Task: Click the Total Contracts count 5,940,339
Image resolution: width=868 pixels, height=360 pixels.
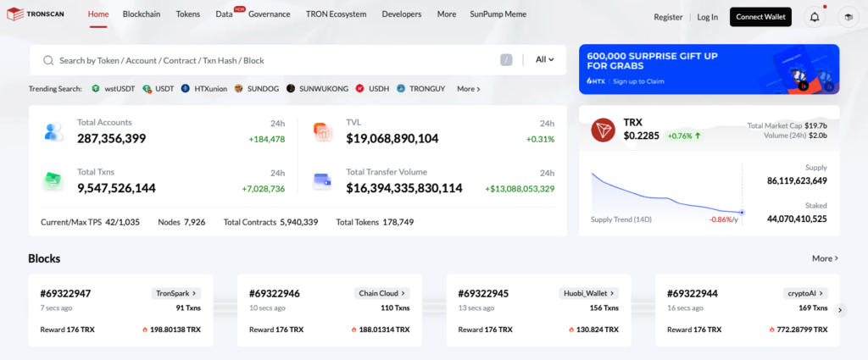Action: tap(299, 222)
